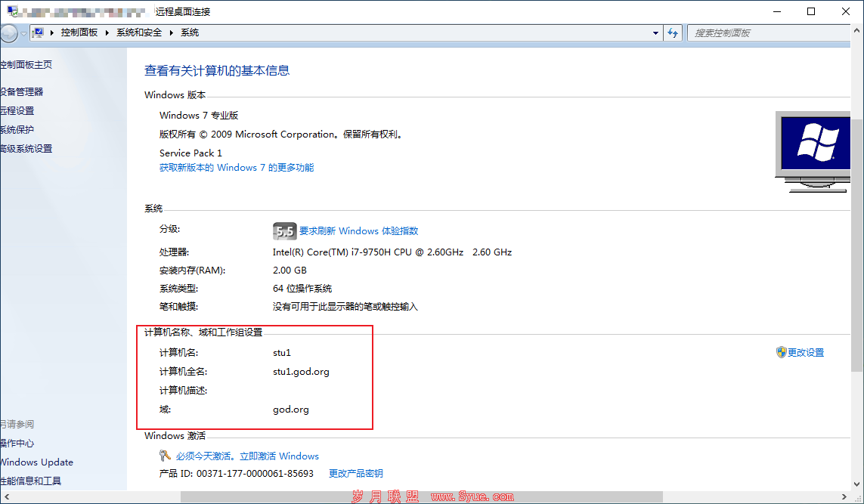This screenshot has height=504, width=864.
Task: Open the address bar history dropdown arrow
Action: coord(655,33)
